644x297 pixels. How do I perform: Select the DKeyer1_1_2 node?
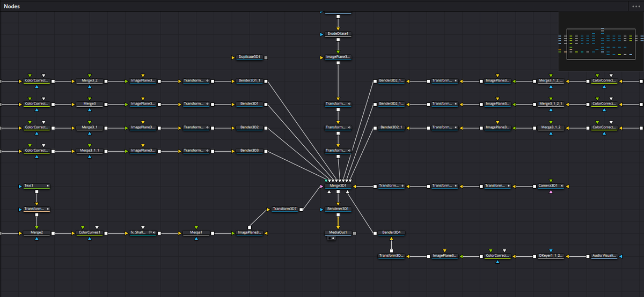[551, 256]
